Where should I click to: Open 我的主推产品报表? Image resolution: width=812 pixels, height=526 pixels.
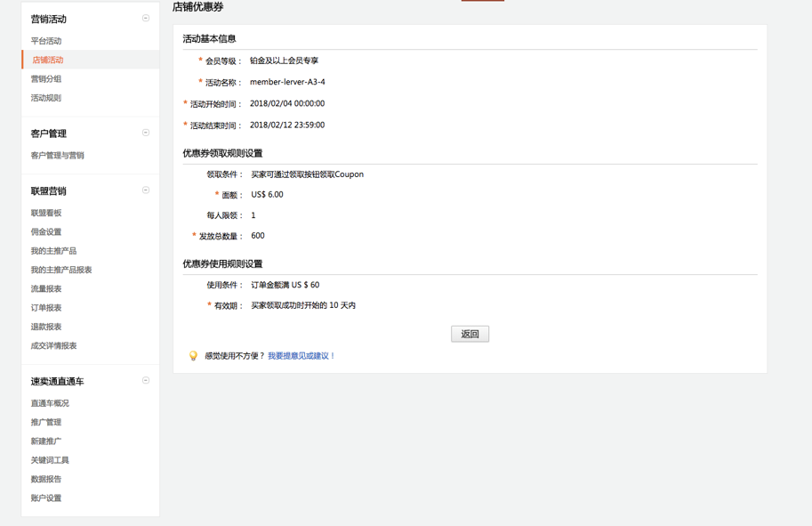point(61,270)
